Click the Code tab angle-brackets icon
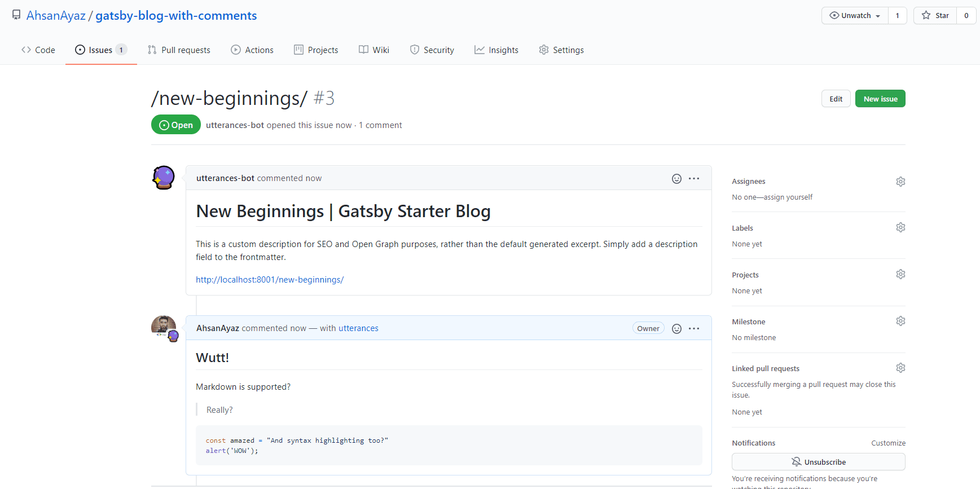The image size is (980, 489). [x=26, y=50]
